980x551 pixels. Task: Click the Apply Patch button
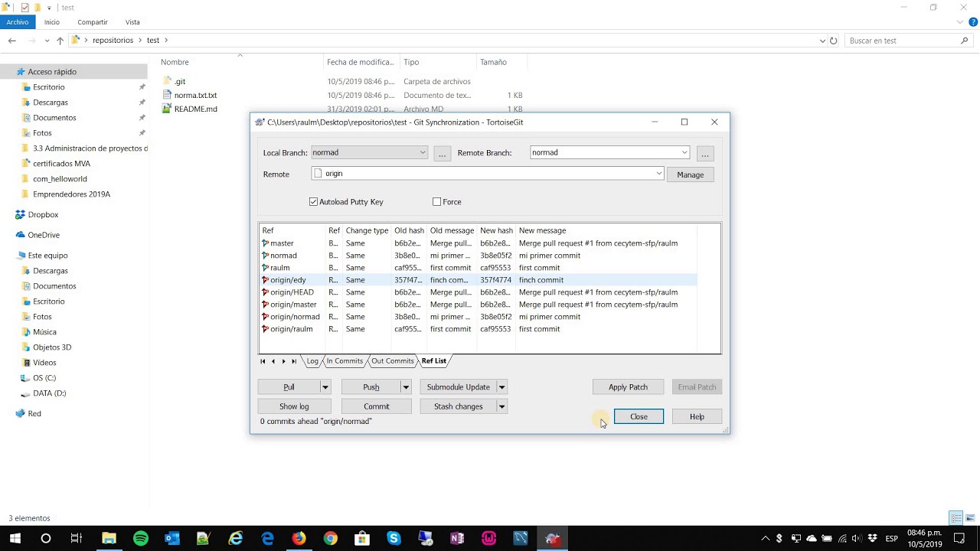pos(628,387)
